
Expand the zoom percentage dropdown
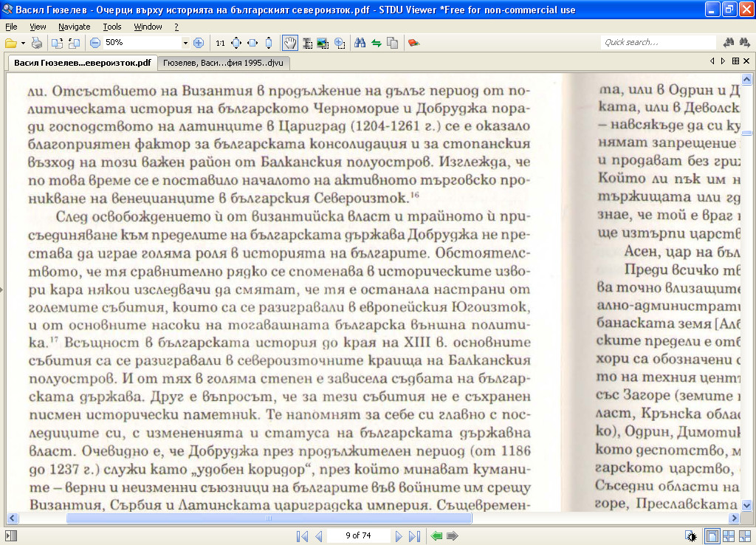click(185, 43)
